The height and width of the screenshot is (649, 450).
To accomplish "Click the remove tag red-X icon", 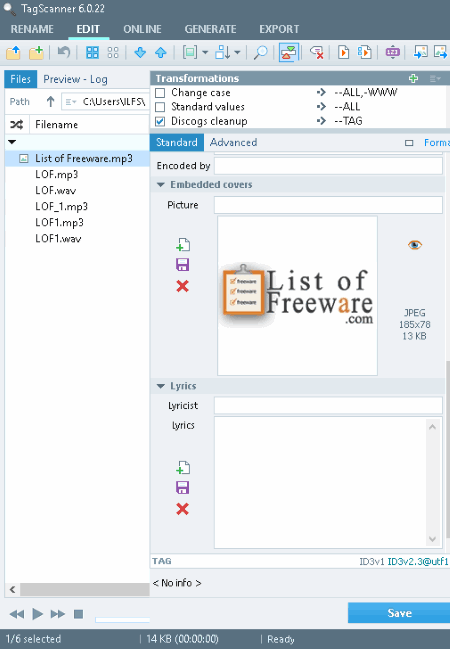I will [x=317, y=53].
